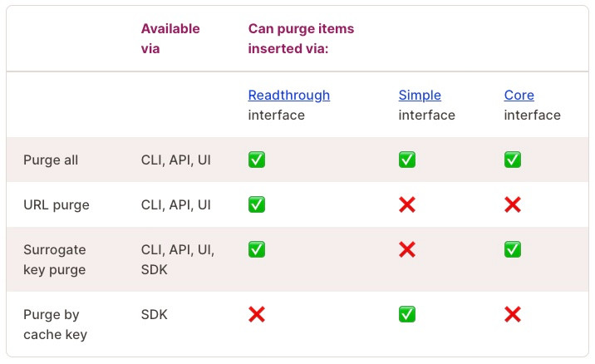Click the URL purge Readthrough check mark
Image resolution: width=595 pixels, height=364 pixels.
coord(257,204)
